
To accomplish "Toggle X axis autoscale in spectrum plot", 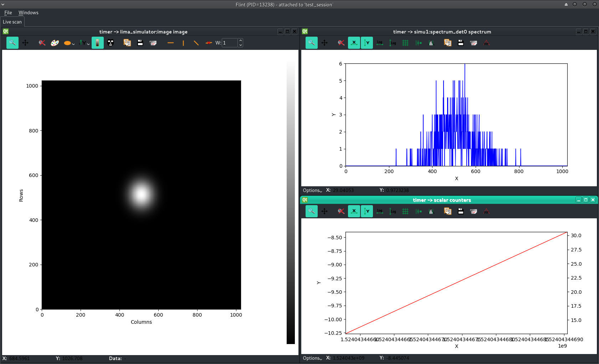I will (354, 43).
